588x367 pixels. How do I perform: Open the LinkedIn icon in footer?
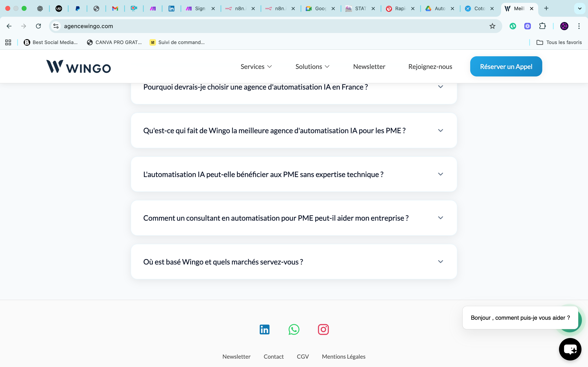click(x=264, y=329)
